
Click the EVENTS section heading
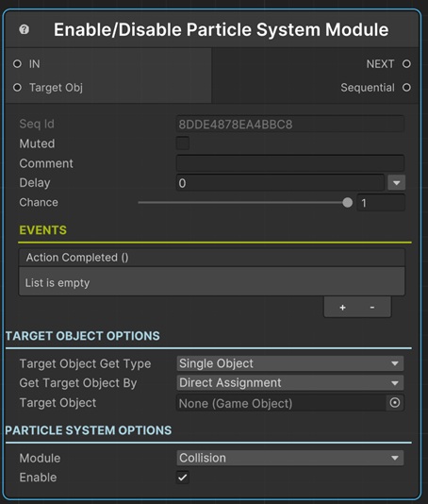point(43,230)
